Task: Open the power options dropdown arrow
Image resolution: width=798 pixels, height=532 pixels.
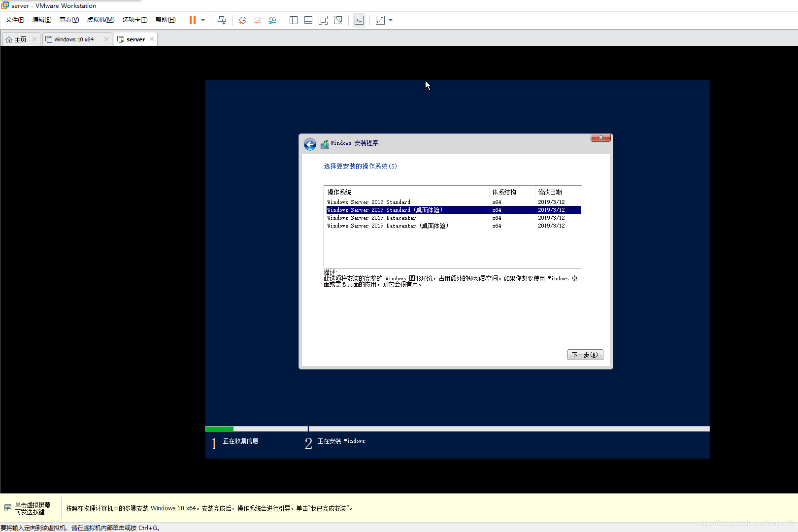Action: 203,20
